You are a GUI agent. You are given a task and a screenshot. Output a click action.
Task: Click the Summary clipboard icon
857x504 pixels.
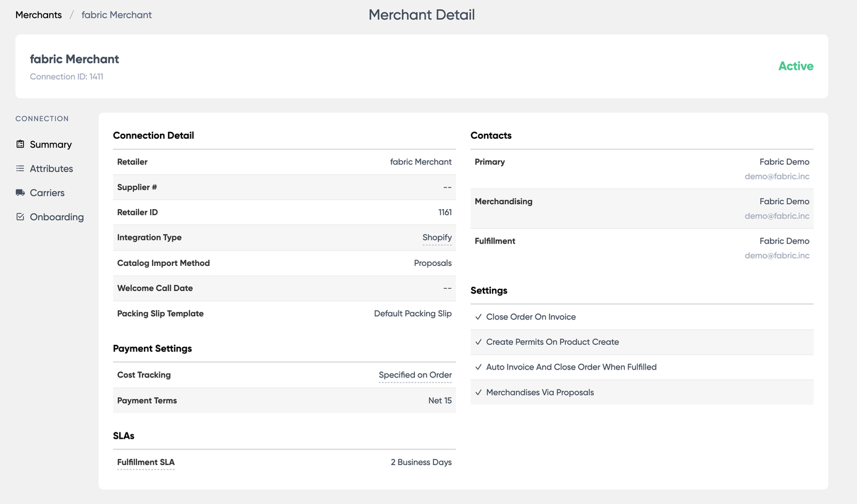point(20,144)
